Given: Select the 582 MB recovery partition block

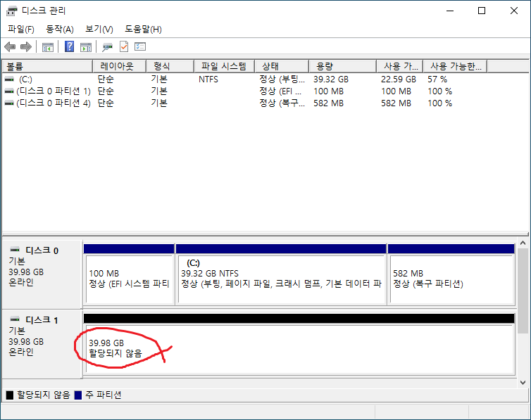Looking at the screenshot, I should point(451,274).
